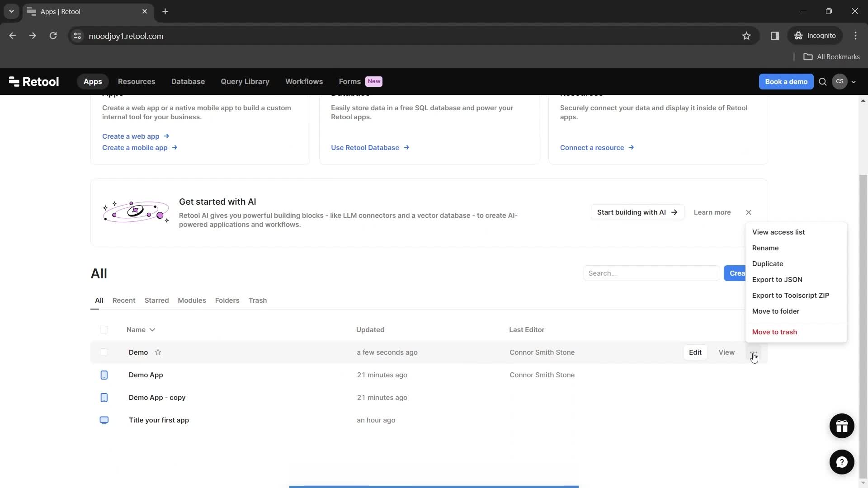This screenshot has height=488, width=868.
Task: Select the Folders tab filter
Action: (x=228, y=300)
